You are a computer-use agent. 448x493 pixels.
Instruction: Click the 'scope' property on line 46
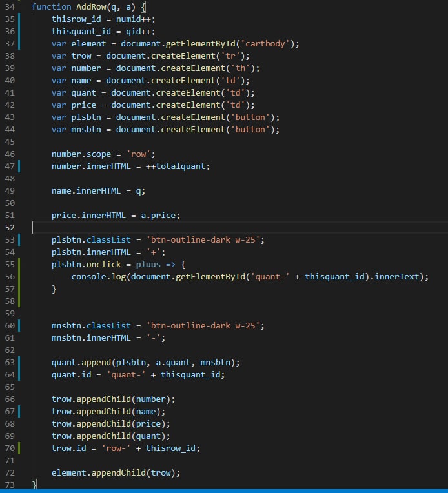point(99,154)
